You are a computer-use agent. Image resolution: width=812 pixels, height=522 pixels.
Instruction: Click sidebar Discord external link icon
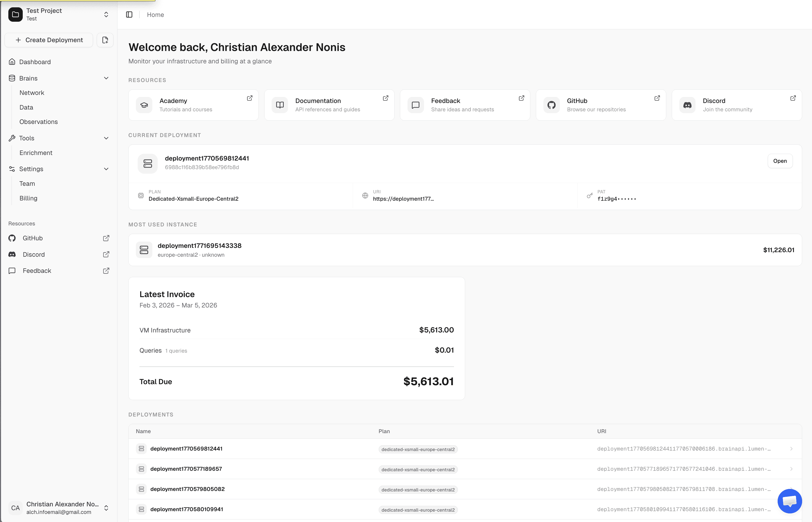[106, 254]
